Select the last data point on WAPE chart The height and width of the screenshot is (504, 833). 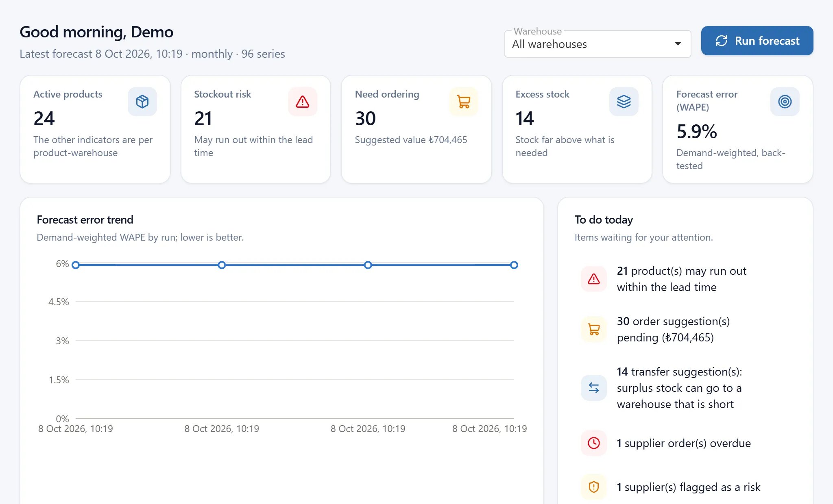tap(514, 265)
